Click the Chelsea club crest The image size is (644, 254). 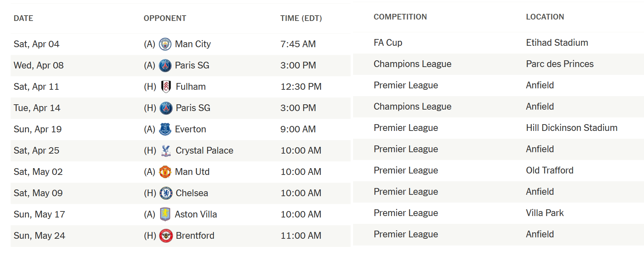tap(166, 193)
